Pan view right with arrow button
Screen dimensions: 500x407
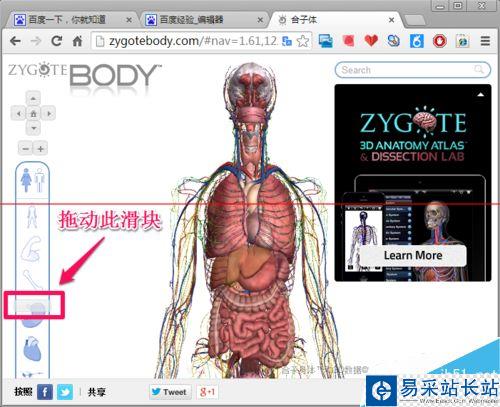coord(49,114)
